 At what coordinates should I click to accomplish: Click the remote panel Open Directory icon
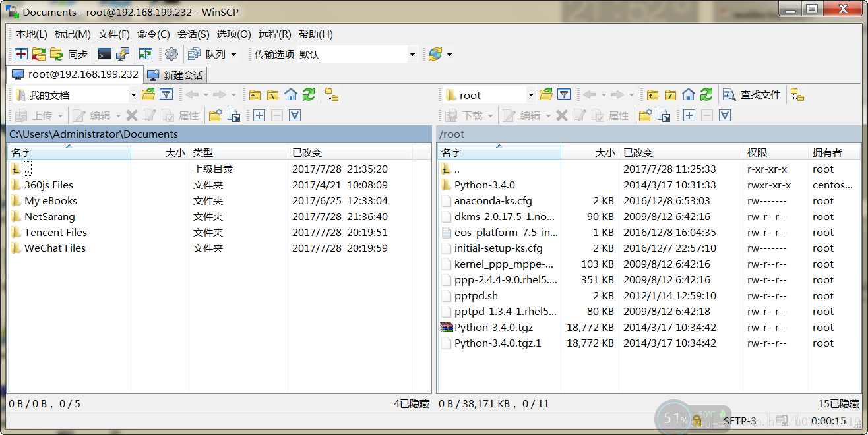546,95
